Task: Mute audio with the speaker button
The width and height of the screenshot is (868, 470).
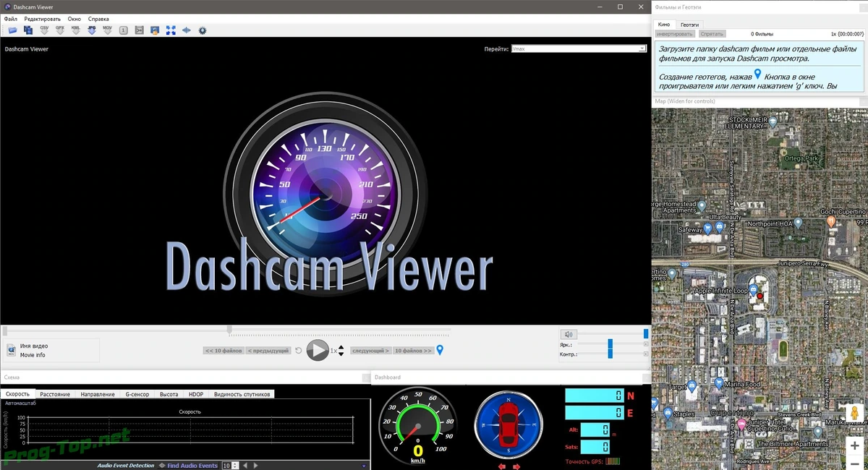Action: click(x=569, y=334)
